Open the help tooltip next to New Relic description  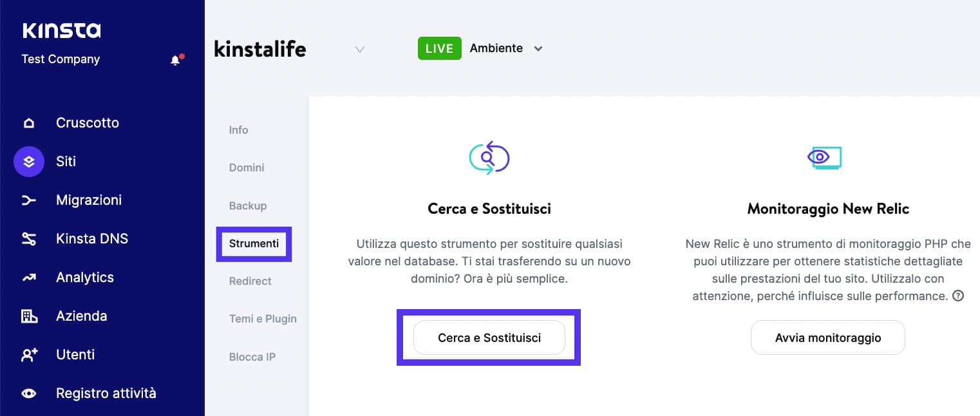point(958,296)
